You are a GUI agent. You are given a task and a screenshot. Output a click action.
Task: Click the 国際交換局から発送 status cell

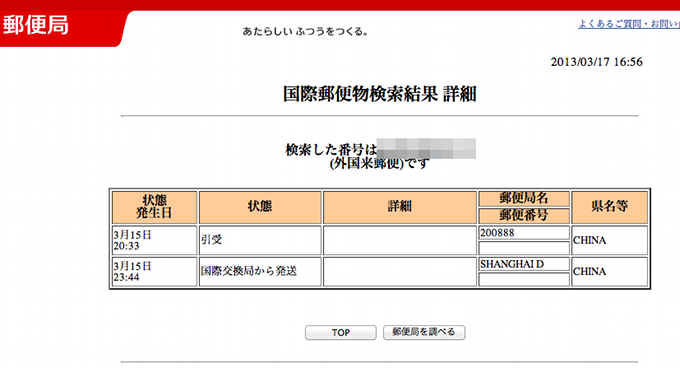(x=260, y=271)
